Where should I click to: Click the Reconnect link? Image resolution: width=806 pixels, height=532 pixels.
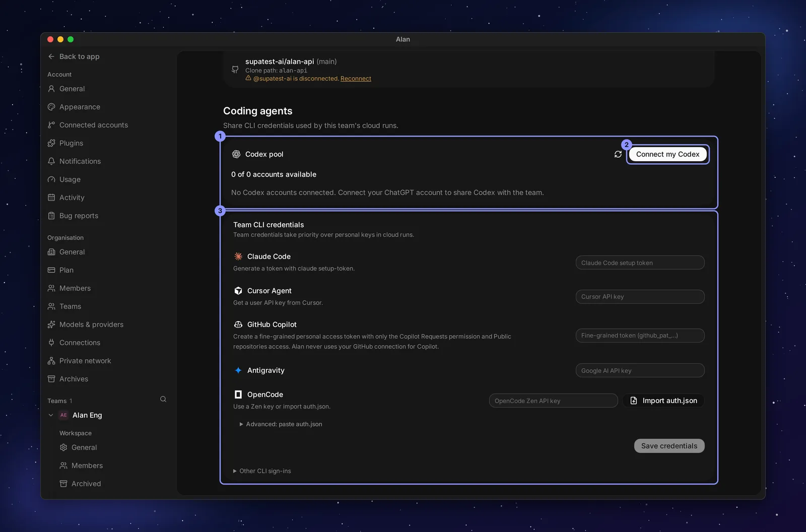tap(356, 79)
